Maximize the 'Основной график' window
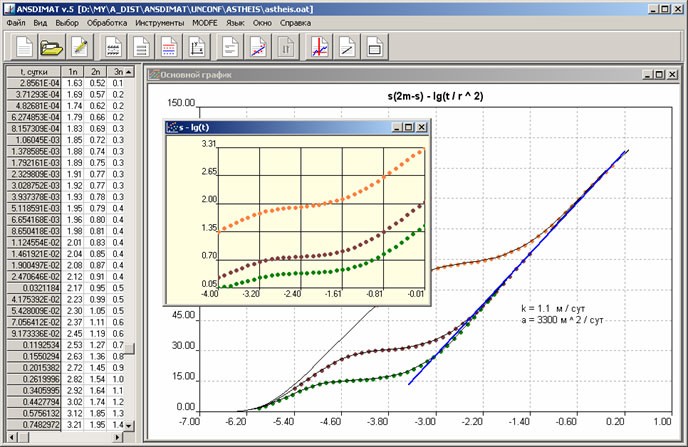Image resolution: width=688 pixels, height=447 pixels. click(x=659, y=75)
